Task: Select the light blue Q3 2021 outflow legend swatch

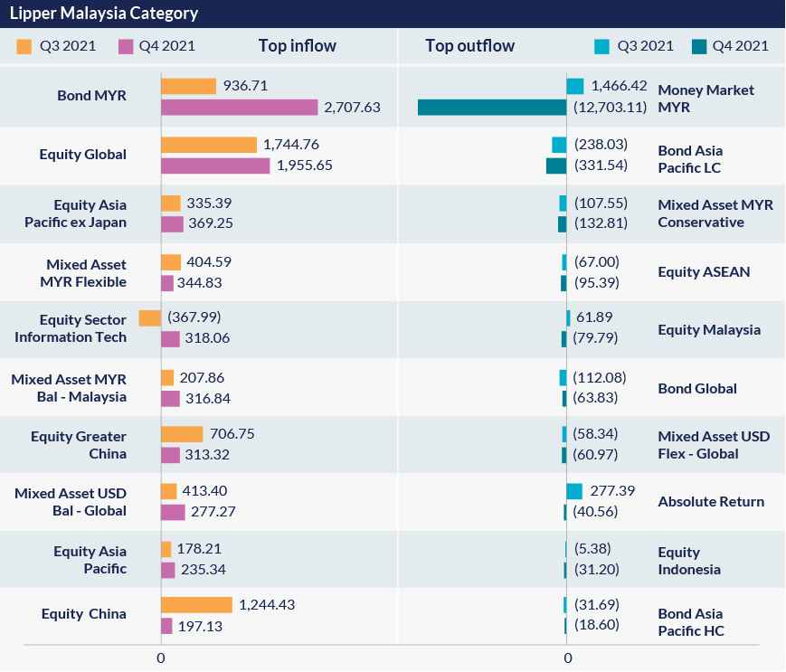Action: click(602, 46)
